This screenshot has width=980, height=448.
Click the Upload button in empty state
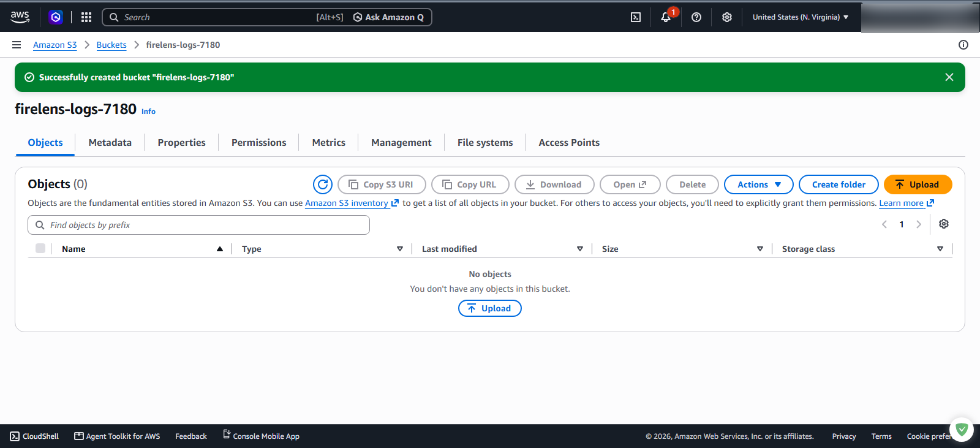[490, 308]
